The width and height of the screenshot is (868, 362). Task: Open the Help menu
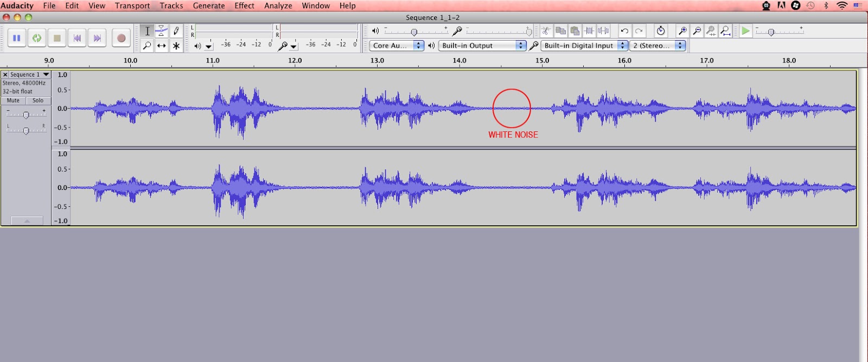[x=348, y=5]
